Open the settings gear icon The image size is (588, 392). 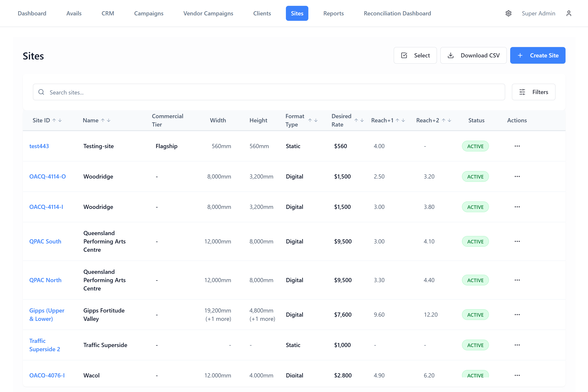[x=508, y=13]
